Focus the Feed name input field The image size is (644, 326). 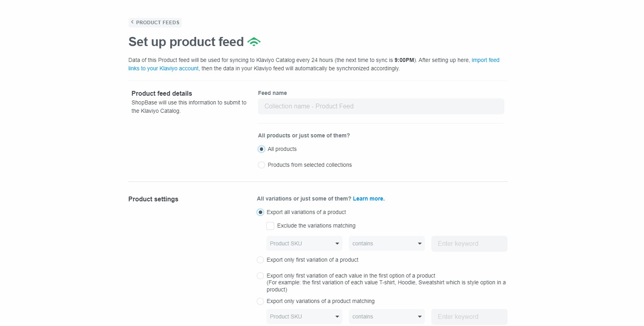point(381,106)
